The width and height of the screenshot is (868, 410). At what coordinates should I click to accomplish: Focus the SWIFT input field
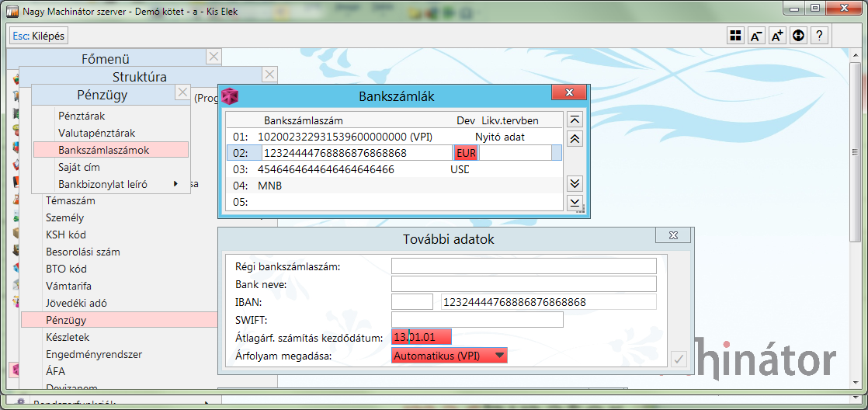477,319
